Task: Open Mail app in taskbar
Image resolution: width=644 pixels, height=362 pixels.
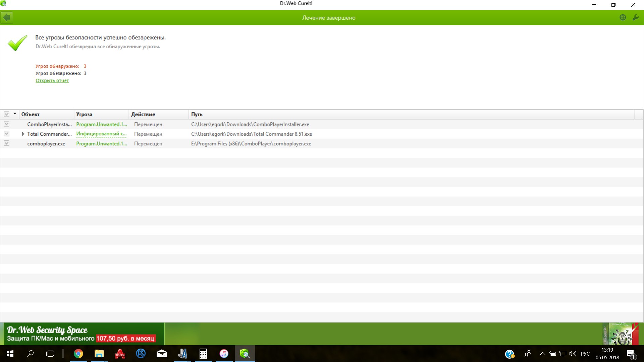Action: click(x=162, y=354)
